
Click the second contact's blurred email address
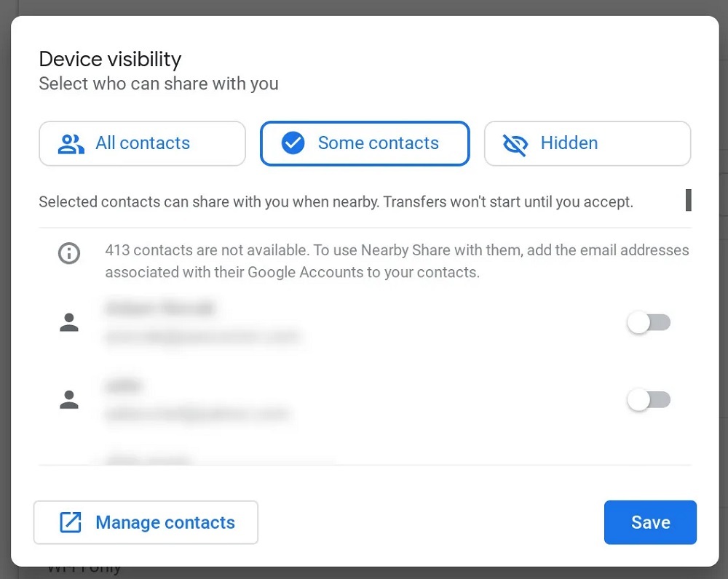[x=197, y=414]
